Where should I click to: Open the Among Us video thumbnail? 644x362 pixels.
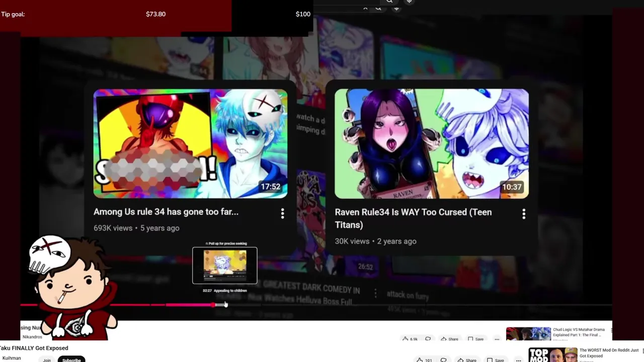191,144
